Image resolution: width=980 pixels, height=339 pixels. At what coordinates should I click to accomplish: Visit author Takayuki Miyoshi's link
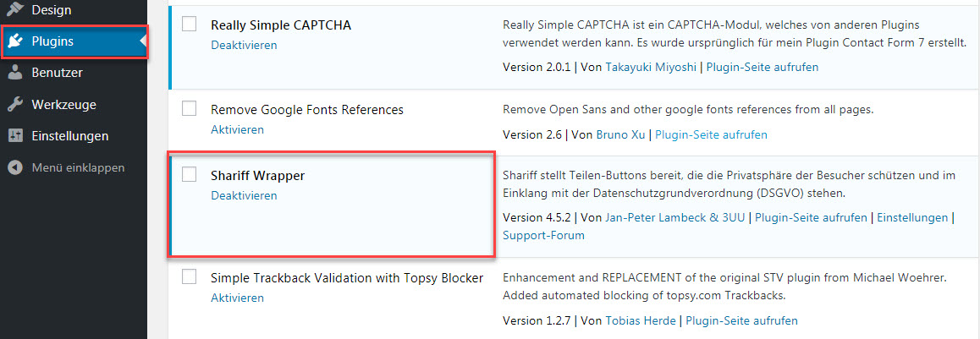pos(652,67)
